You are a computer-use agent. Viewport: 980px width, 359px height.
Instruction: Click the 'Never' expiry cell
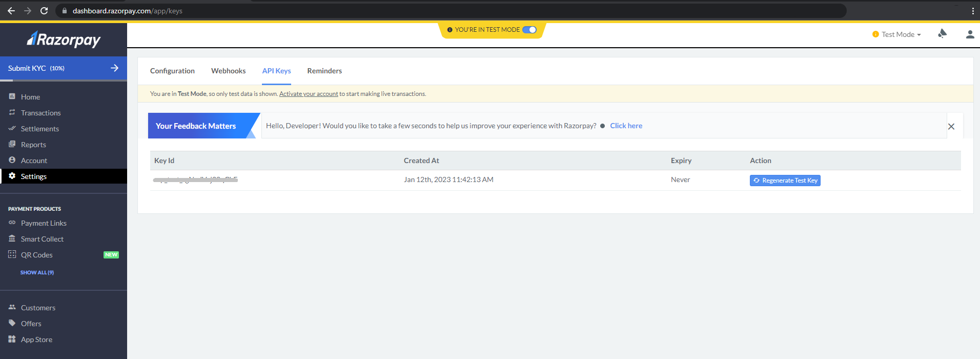point(680,180)
